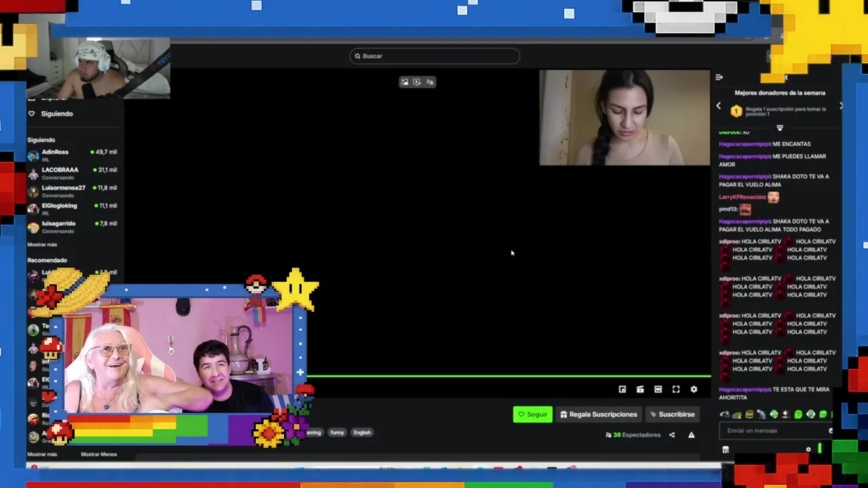Click the woman's webcam thumbnail

tap(625, 117)
